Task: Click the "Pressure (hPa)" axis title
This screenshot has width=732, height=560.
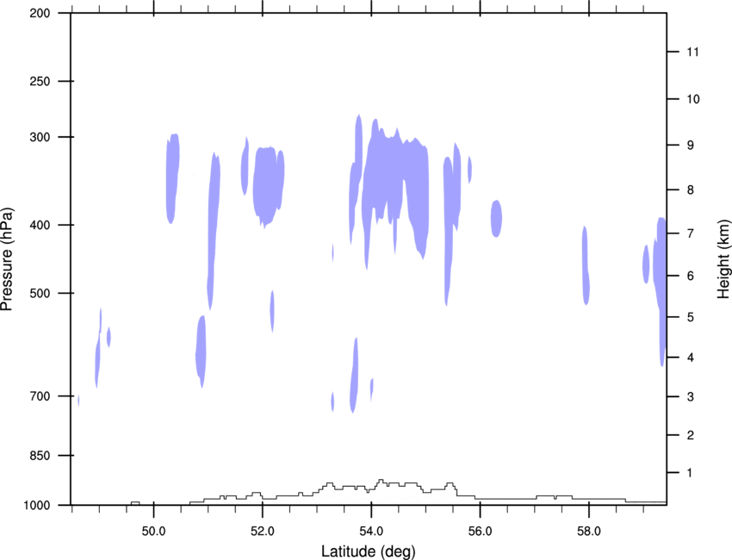Action: (x=7, y=259)
